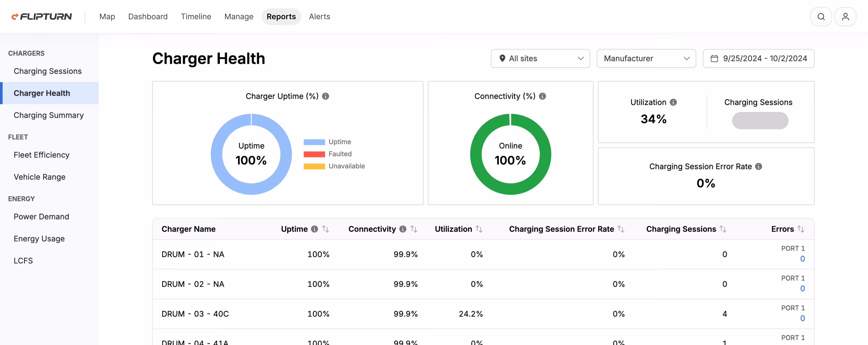868x345 pixels.
Task: Expand the Manufacturer filter dropdown
Action: pyautogui.click(x=646, y=58)
